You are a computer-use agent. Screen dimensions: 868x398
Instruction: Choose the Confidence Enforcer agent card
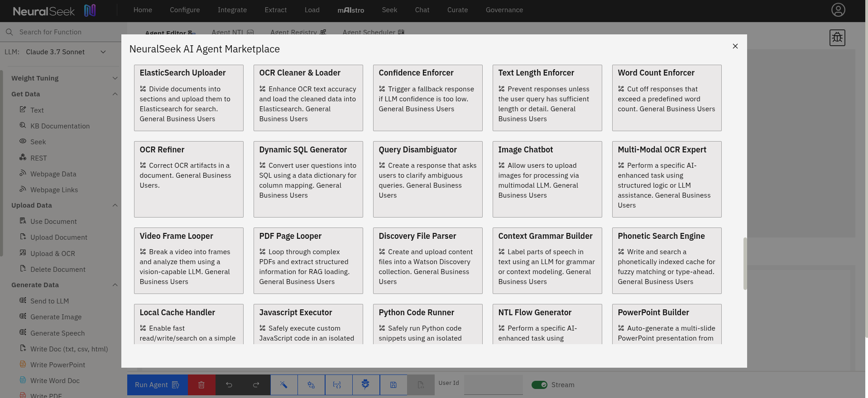pos(428,98)
